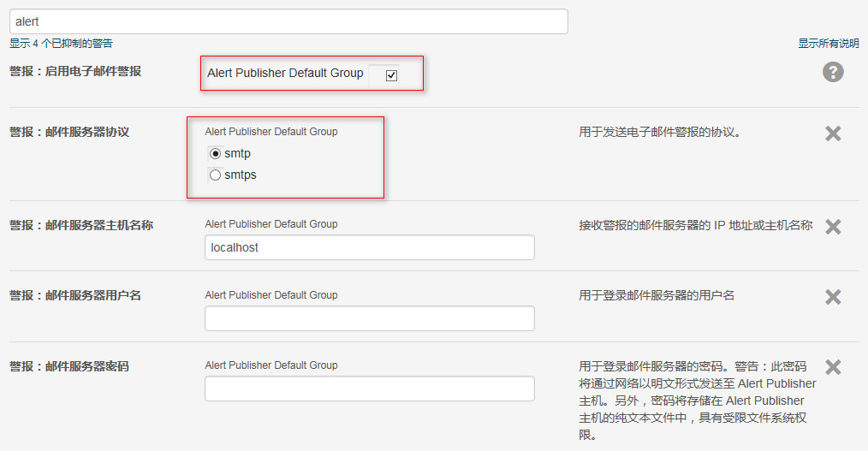Click the description '用于发送电子邮件警报的协议。'

[x=660, y=133]
